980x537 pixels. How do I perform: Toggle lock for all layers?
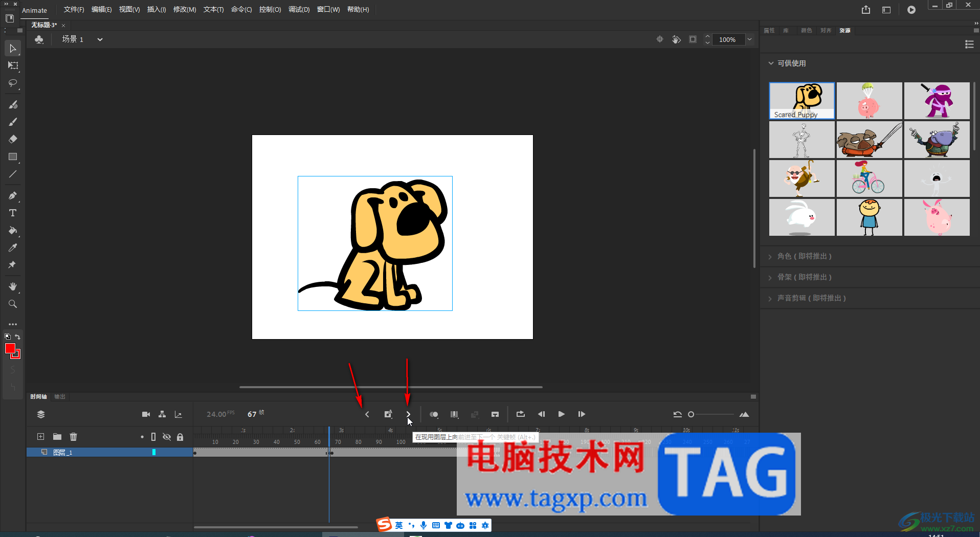tap(180, 437)
